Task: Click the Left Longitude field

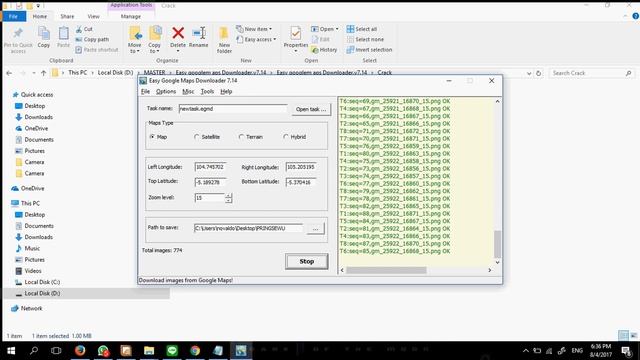Action: click(x=210, y=167)
